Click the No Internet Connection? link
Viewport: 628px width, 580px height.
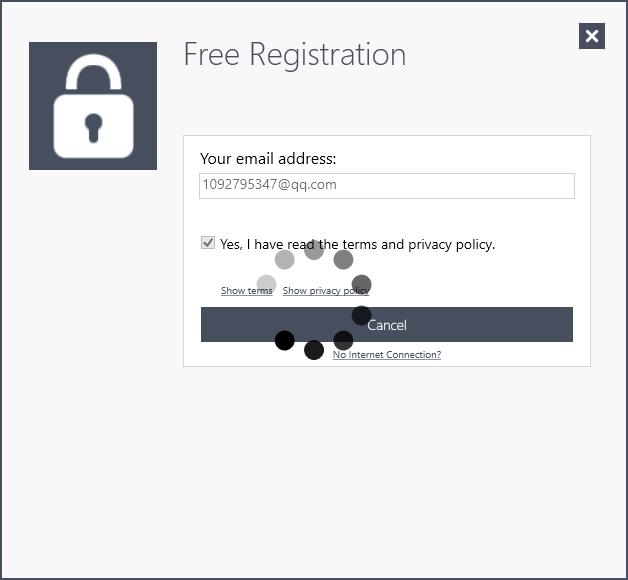(387, 354)
